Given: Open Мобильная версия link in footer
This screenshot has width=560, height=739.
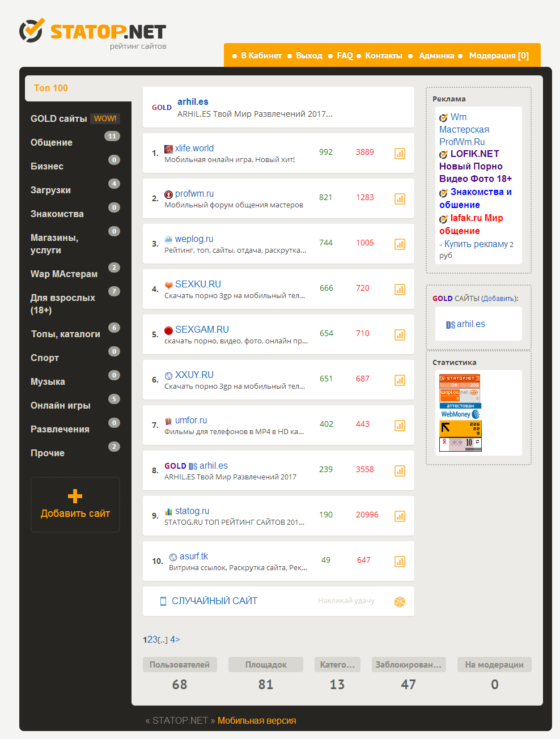Looking at the screenshot, I should coord(257,720).
